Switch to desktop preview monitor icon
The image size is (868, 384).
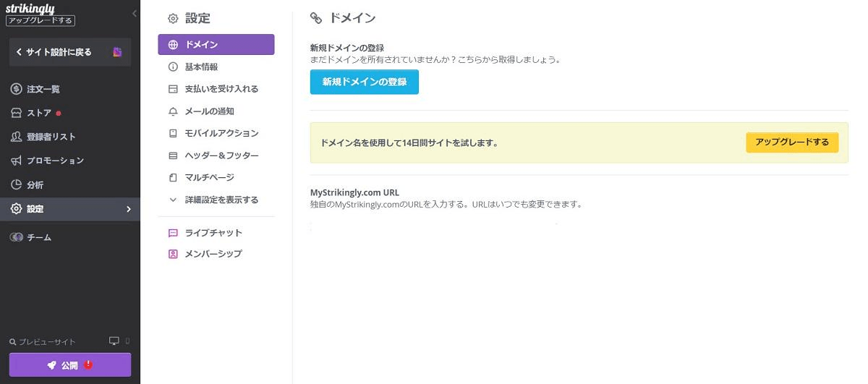tap(114, 341)
